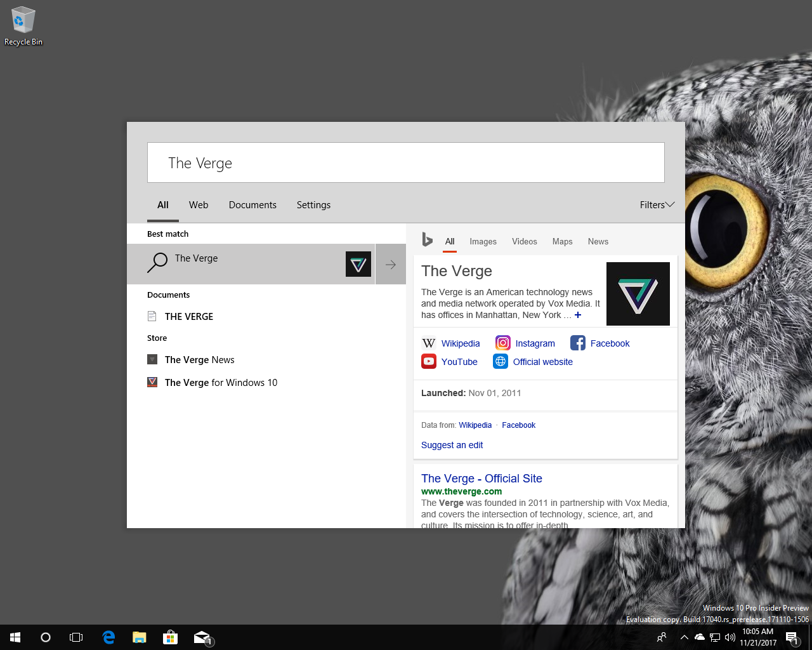This screenshot has width=812, height=650.
Task: Open The Verge - Official Site result
Action: click(x=481, y=479)
